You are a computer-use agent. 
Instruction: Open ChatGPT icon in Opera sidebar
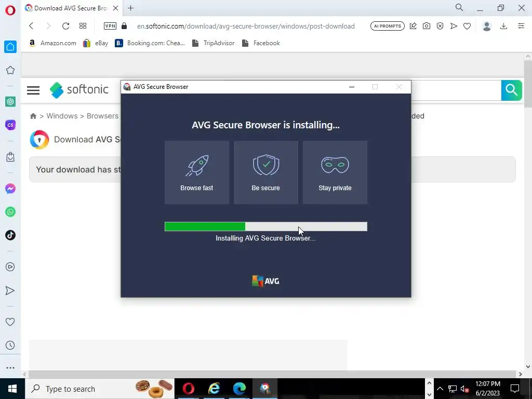click(10, 101)
